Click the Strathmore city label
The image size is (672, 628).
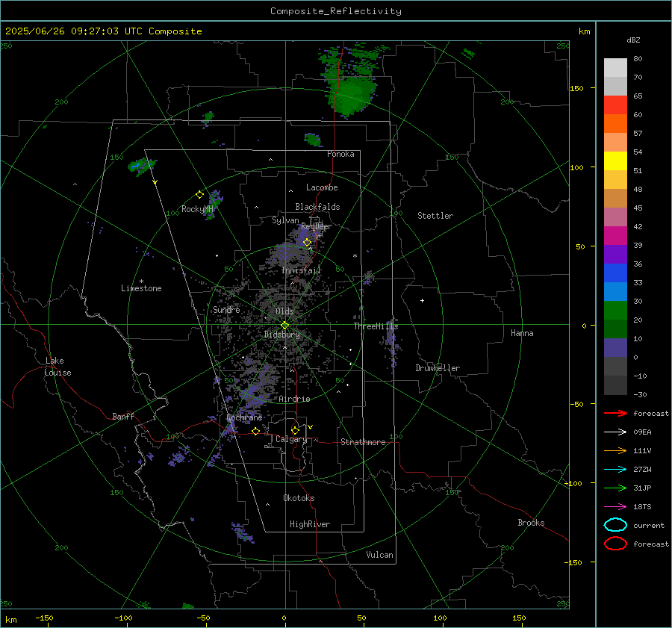pyautogui.click(x=363, y=442)
